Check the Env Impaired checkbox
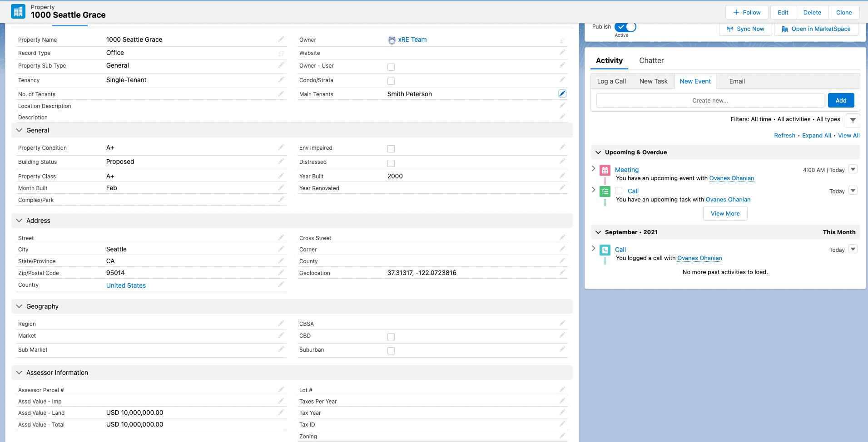This screenshot has width=868, height=442. point(391,149)
